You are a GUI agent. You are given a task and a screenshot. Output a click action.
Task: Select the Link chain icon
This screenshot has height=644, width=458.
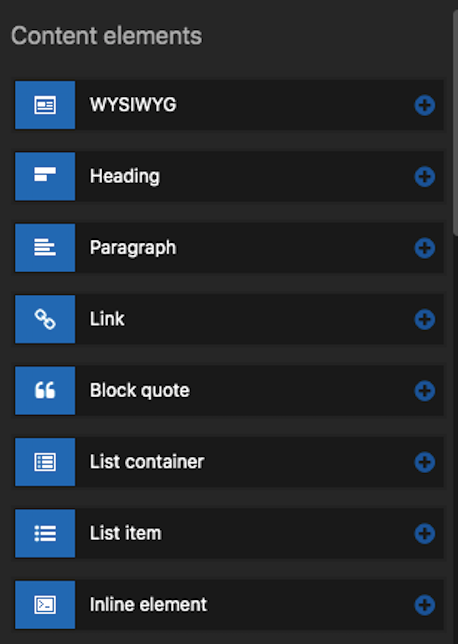point(45,319)
